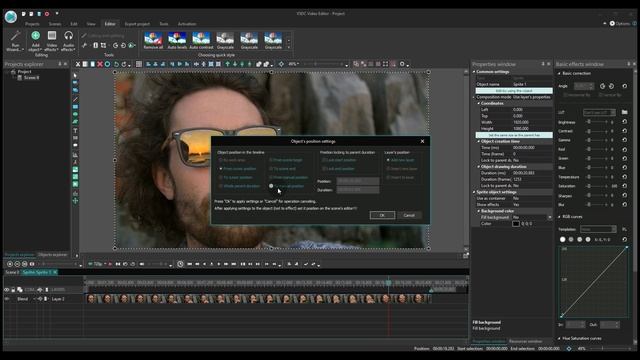640x360 pixels.
Task: Click the red record icon in title bar
Action: [x=47, y=14]
